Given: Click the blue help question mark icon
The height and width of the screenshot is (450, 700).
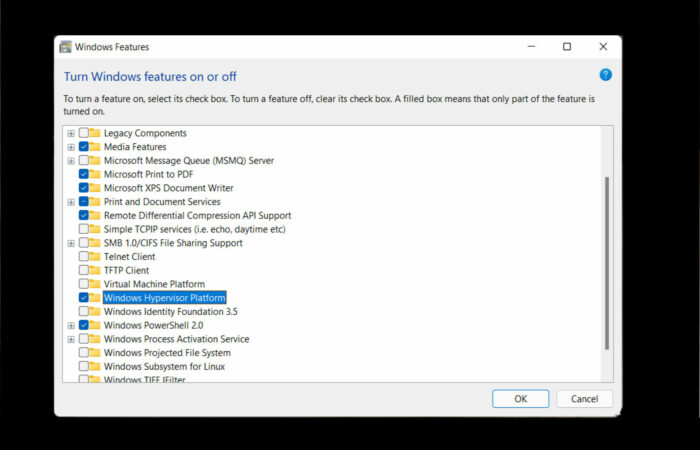Looking at the screenshot, I should [605, 75].
